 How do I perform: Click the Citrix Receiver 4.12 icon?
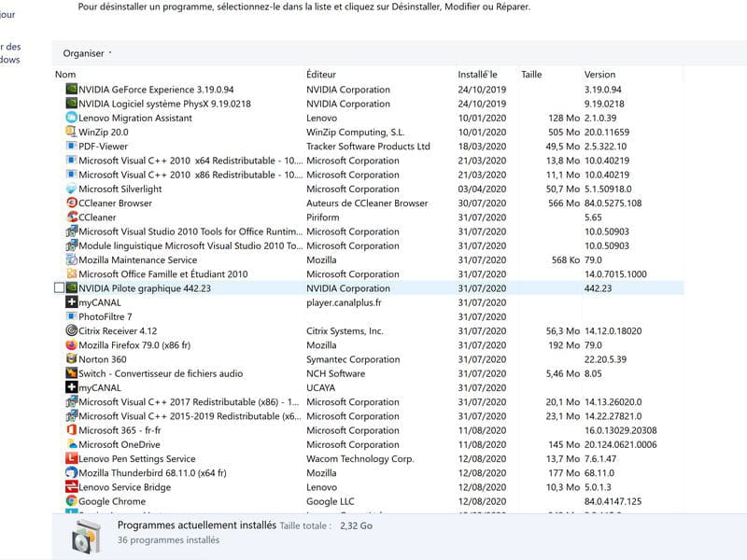click(72, 330)
